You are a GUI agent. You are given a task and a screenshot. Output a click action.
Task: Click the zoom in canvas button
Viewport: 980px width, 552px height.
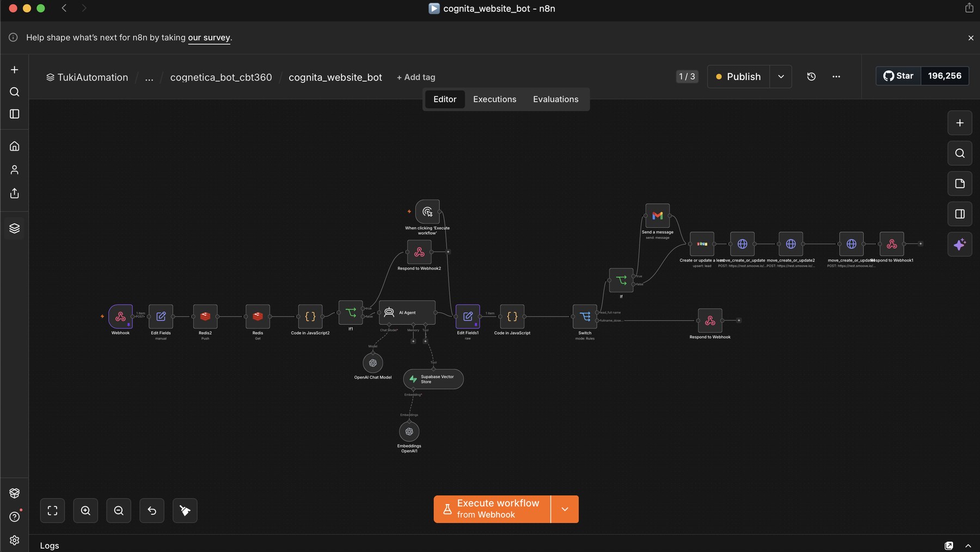click(85, 511)
